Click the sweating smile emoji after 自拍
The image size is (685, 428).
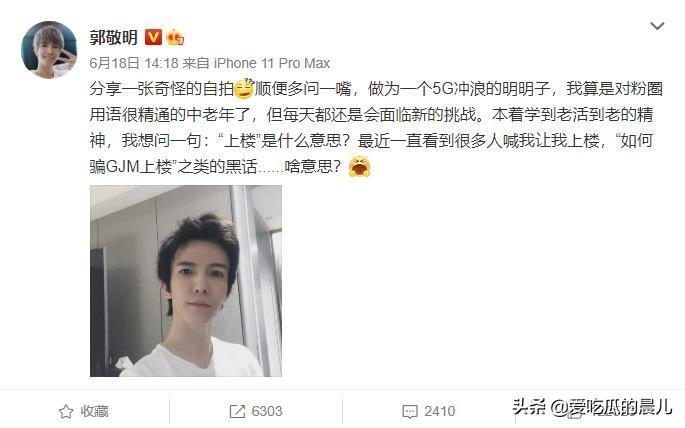point(244,88)
